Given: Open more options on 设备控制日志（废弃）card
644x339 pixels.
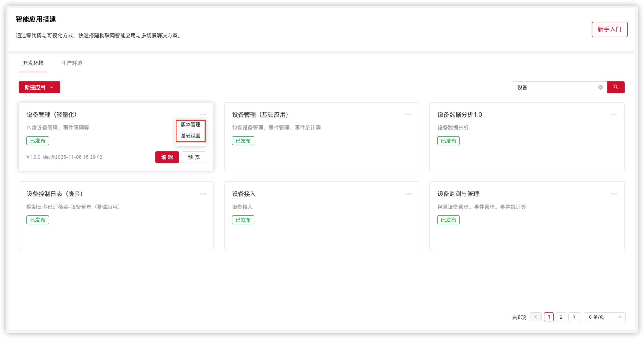Looking at the screenshot, I should pos(203,193).
